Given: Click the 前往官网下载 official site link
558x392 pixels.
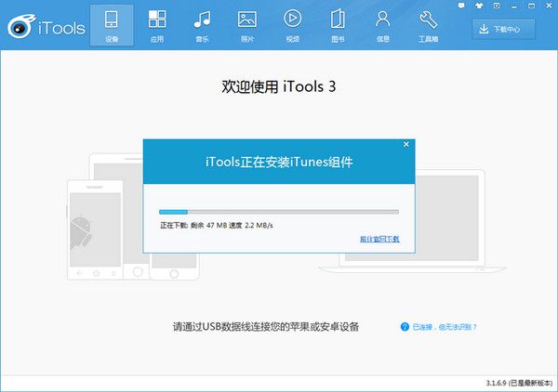Looking at the screenshot, I should click(x=379, y=239).
